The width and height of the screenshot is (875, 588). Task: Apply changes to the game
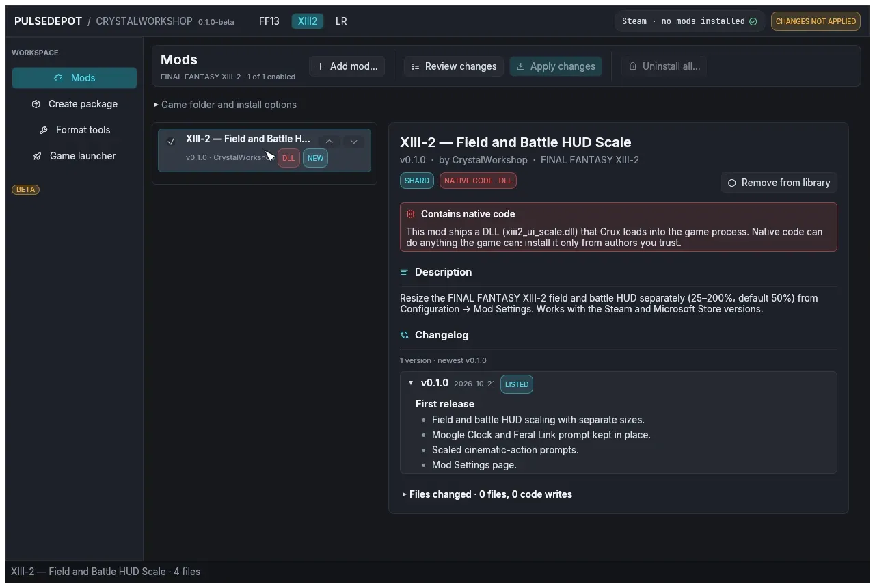coord(556,66)
